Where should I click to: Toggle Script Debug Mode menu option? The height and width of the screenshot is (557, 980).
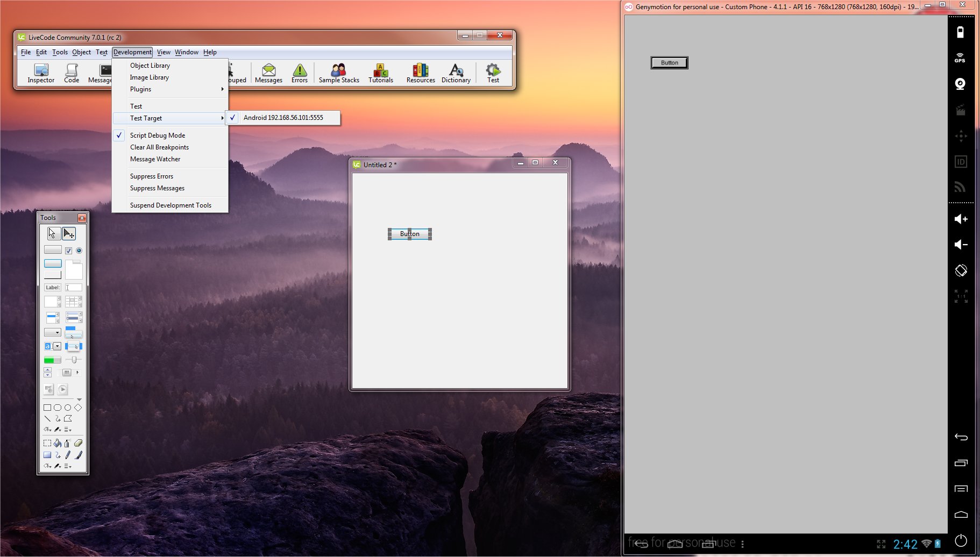[x=157, y=135]
